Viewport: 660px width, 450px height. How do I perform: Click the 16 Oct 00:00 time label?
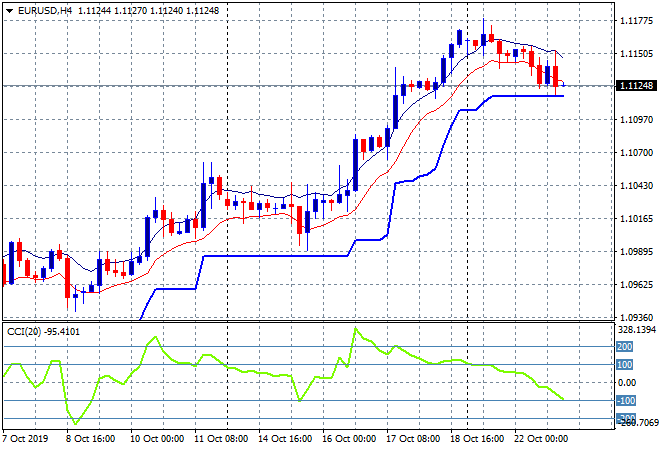coord(349,439)
